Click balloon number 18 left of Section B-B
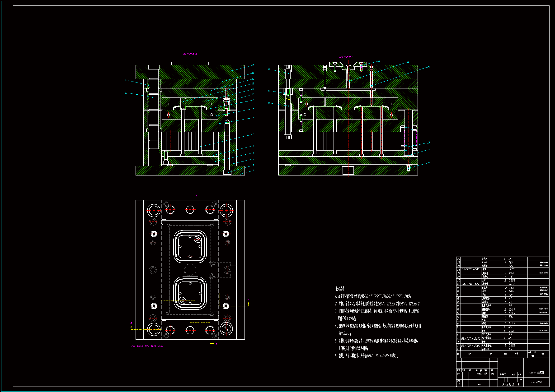The width and height of the screenshot is (555, 392). click(x=269, y=69)
